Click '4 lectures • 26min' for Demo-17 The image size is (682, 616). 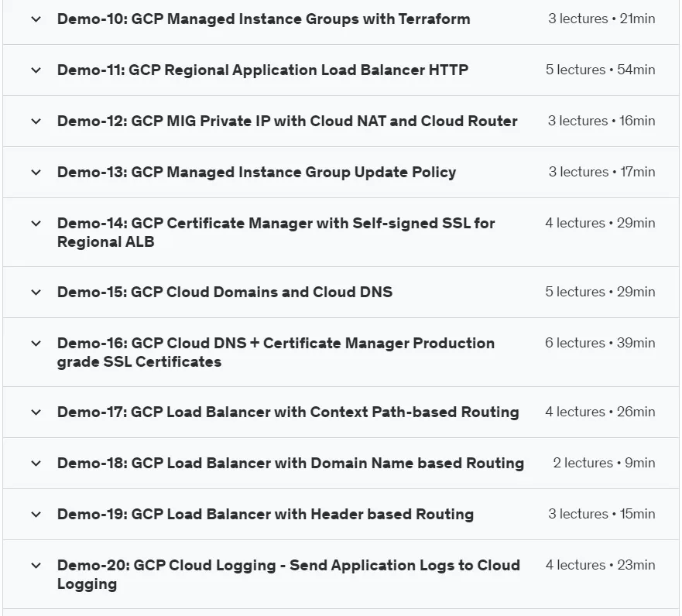(x=600, y=412)
